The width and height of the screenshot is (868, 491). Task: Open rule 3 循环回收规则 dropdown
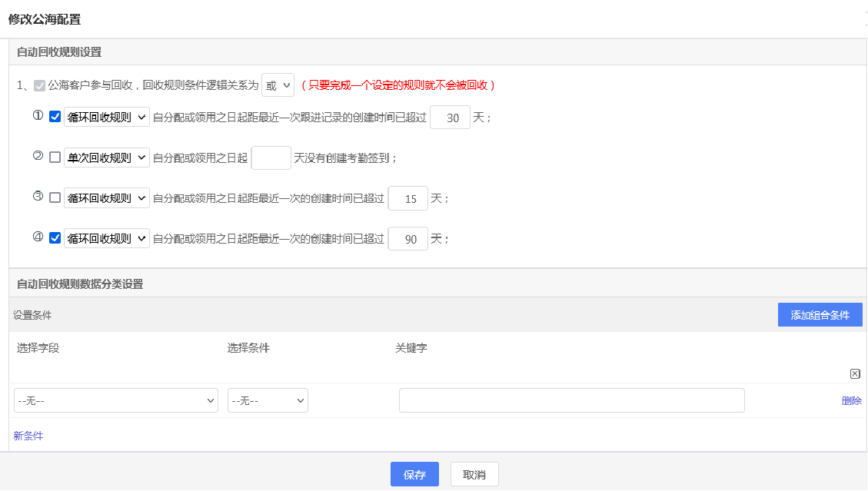(107, 197)
